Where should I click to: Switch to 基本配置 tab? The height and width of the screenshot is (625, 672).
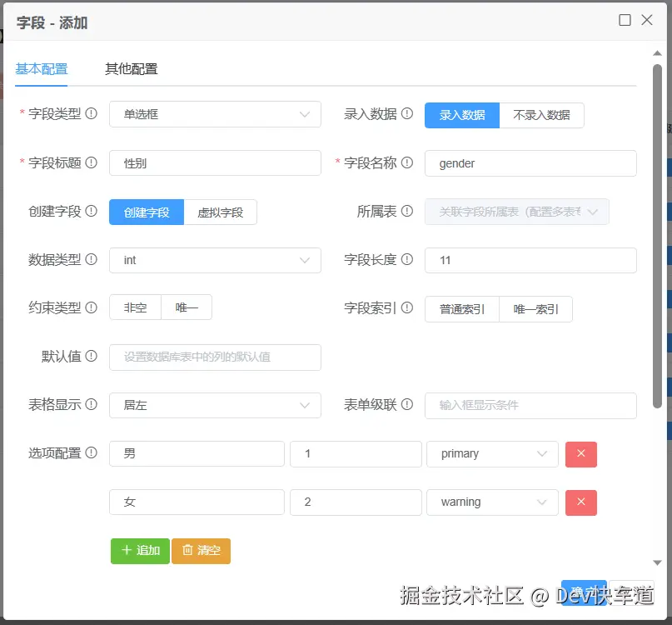coord(42,69)
